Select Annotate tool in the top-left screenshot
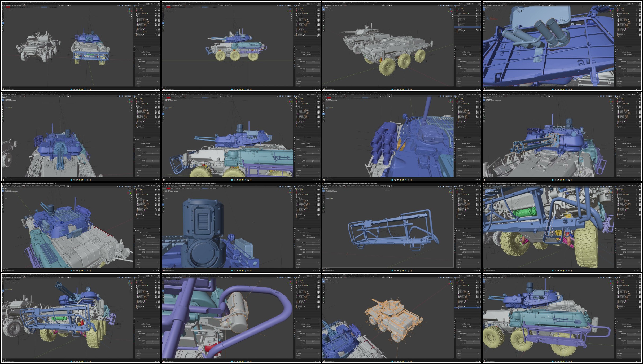The width and height of the screenshot is (643, 364). pos(3,23)
